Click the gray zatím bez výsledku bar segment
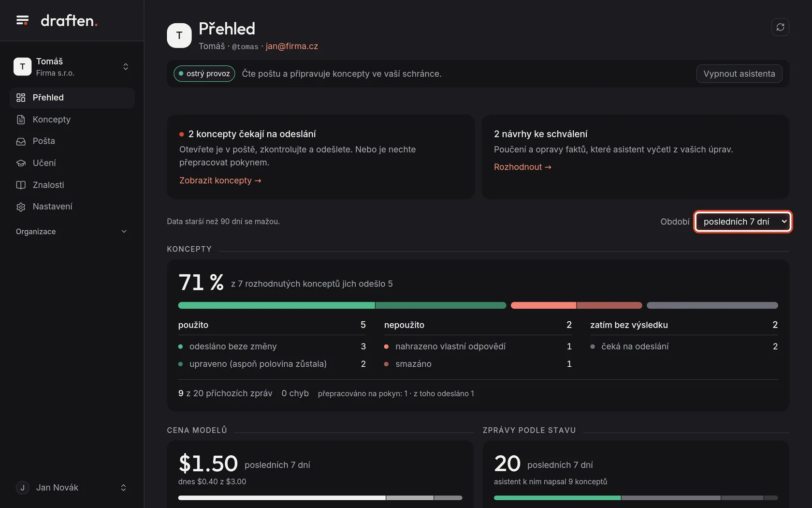812x508 pixels. point(712,305)
